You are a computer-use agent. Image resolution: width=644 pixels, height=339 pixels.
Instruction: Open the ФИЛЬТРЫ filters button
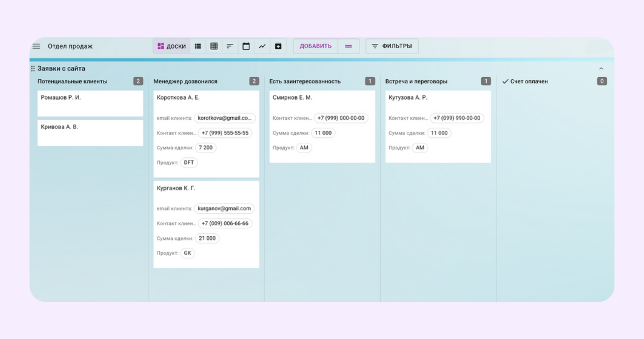(x=392, y=46)
